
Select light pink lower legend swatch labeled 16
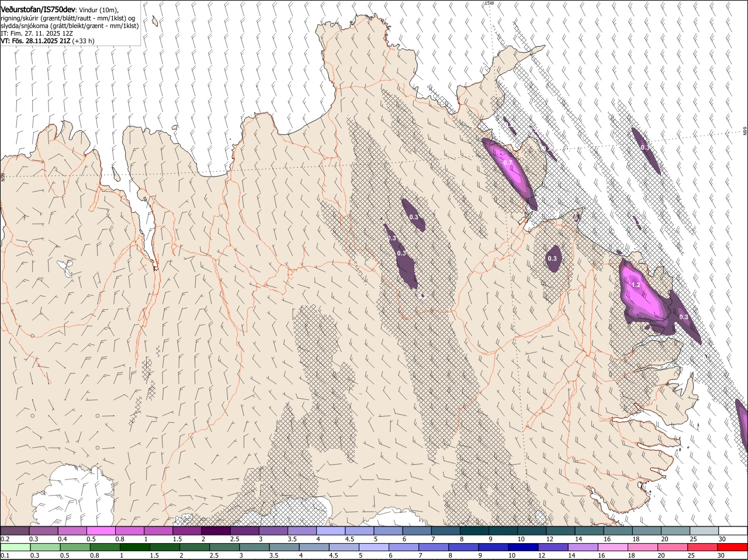(x=613, y=547)
